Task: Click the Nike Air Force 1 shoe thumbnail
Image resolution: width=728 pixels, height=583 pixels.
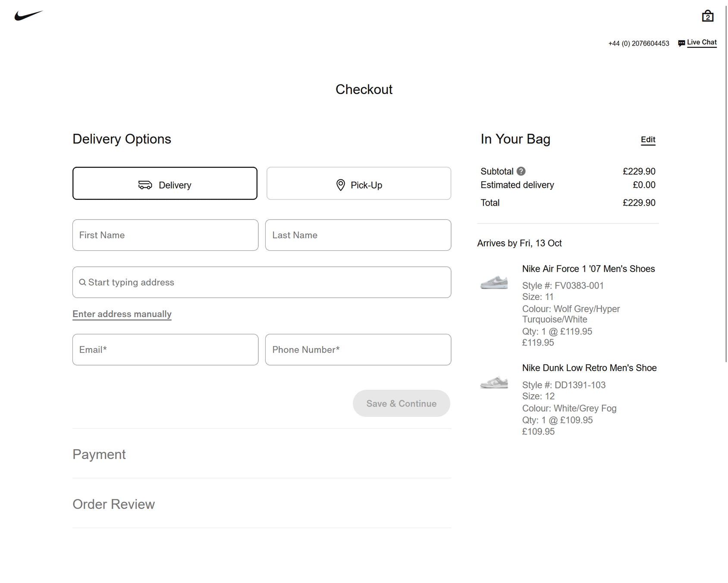Action: [x=494, y=282]
